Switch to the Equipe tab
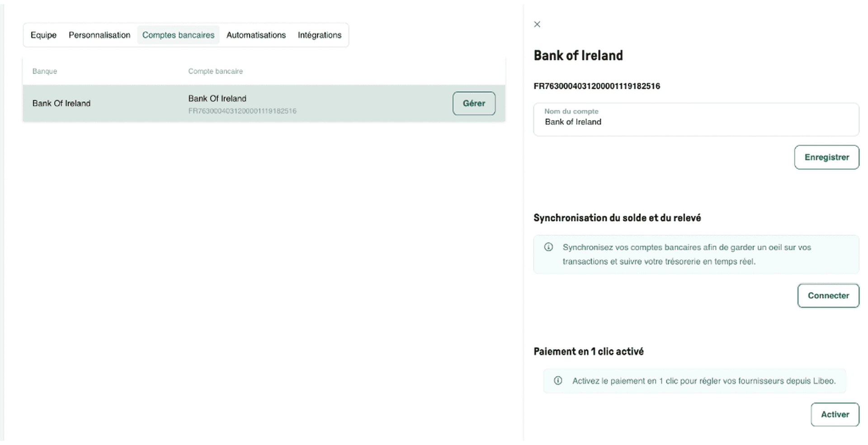This screenshot has height=445, width=868. (x=43, y=35)
